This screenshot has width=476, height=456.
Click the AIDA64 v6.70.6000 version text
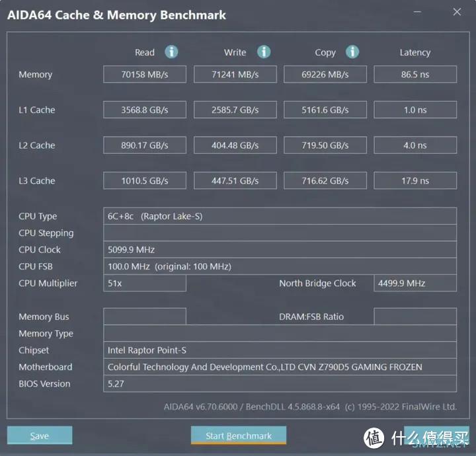(x=310, y=406)
